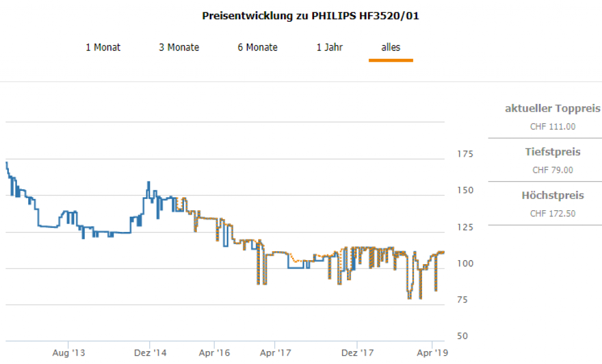This screenshot has width=602, height=364.
Task: Click the 50 value on the price axis
Action: [463, 336]
